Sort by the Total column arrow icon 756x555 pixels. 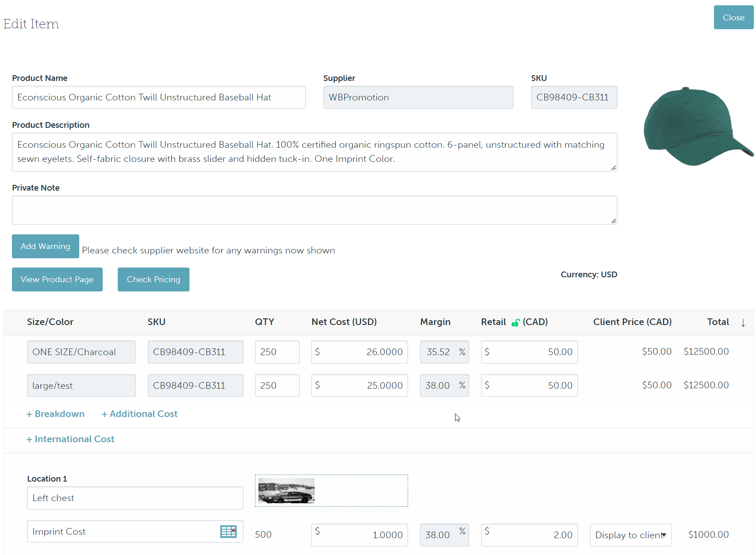pos(743,322)
